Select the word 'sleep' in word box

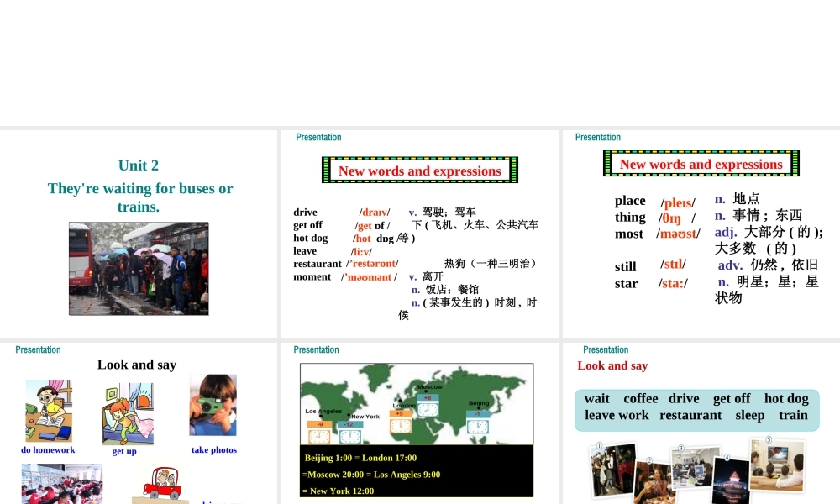tap(750, 416)
